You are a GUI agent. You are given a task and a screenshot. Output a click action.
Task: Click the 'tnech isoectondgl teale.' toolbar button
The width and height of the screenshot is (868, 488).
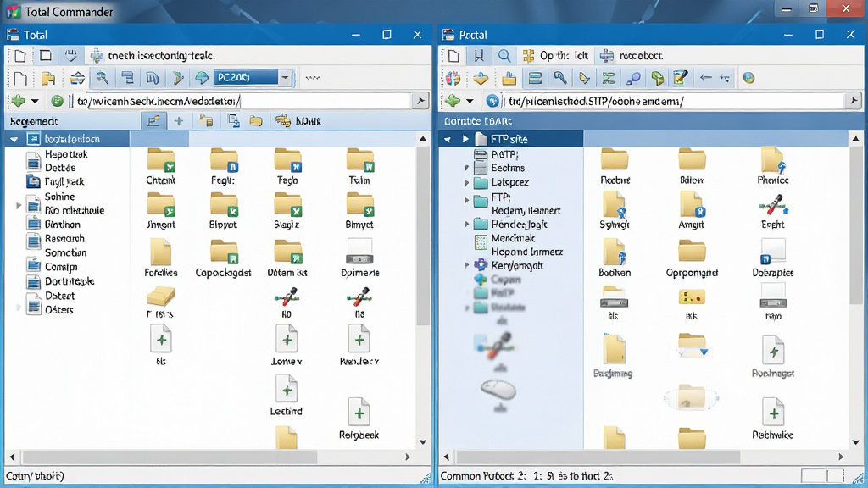pyautogui.click(x=153, y=55)
